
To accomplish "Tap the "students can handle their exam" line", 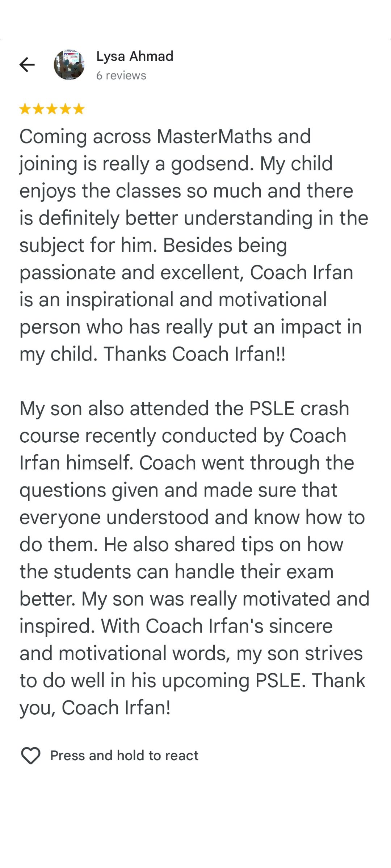I will coord(193,572).
